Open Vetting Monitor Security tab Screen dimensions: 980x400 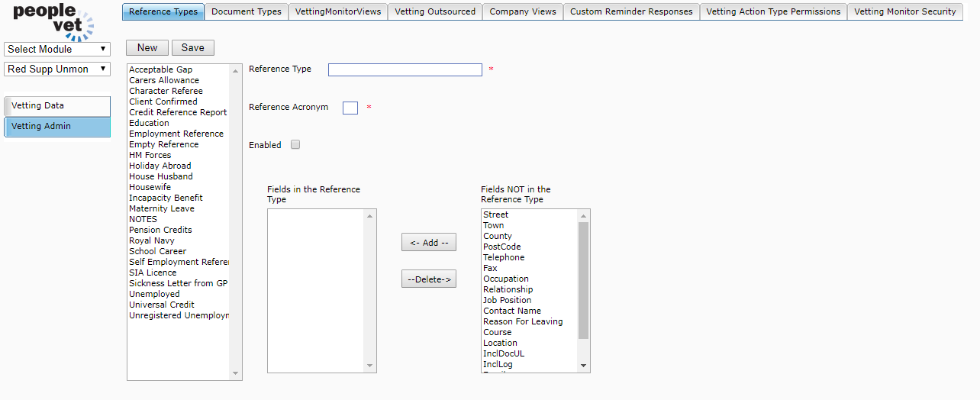[904, 11]
